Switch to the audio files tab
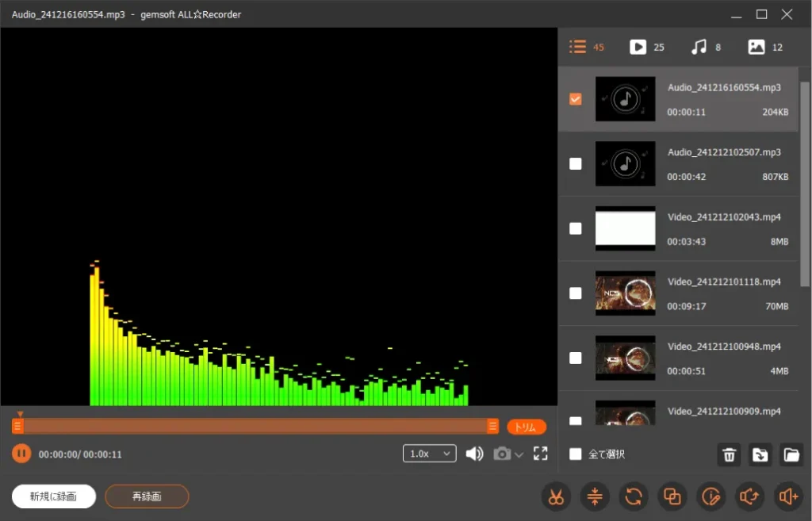The width and height of the screenshot is (812, 521). 706,48
